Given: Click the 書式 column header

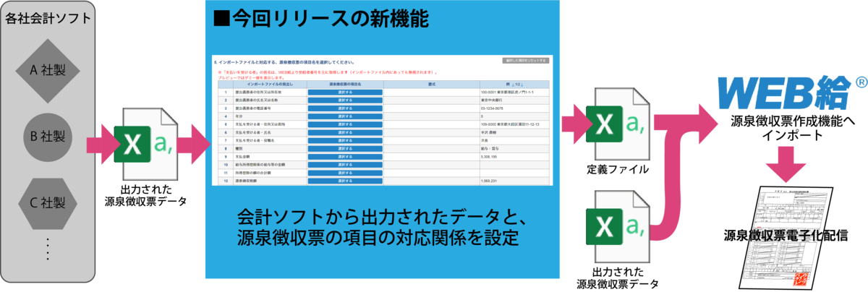Looking at the screenshot, I should pos(431,85).
